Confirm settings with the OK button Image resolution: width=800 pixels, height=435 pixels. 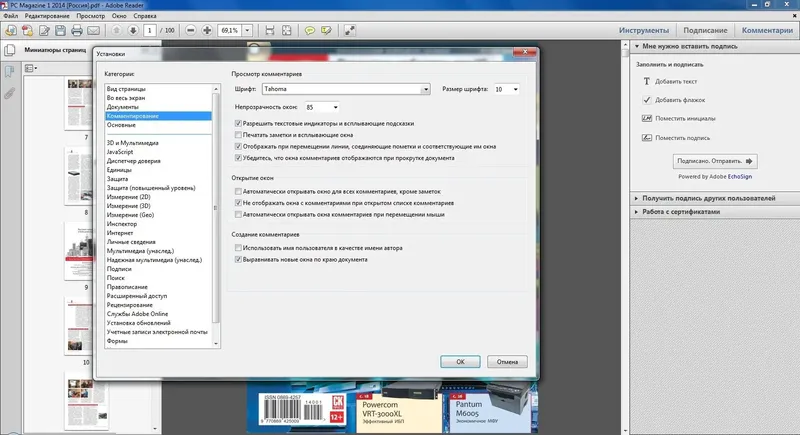[x=460, y=362]
